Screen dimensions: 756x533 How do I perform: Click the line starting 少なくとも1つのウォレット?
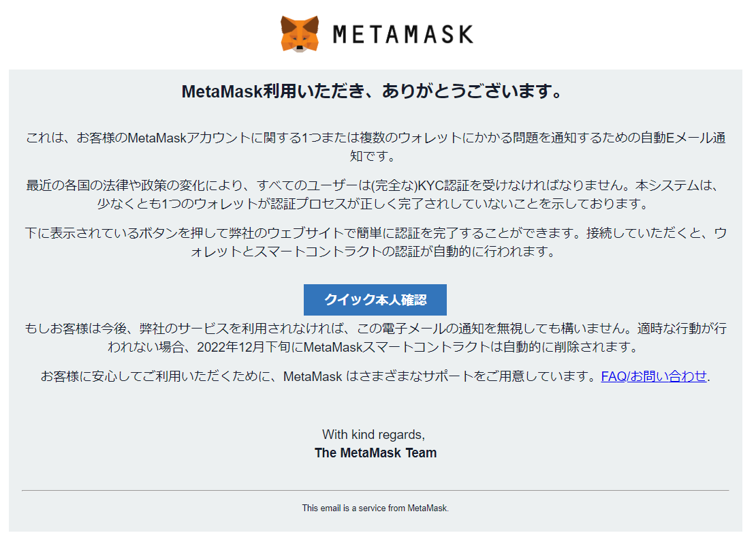coord(373,204)
